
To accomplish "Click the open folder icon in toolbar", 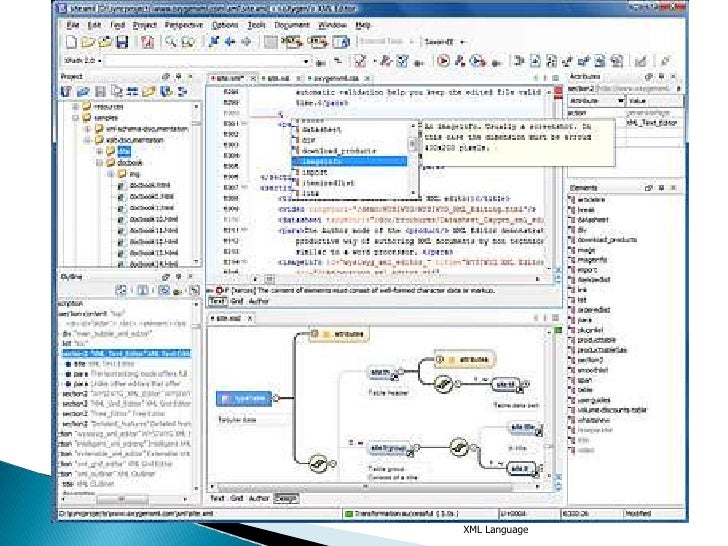I will [x=88, y=42].
